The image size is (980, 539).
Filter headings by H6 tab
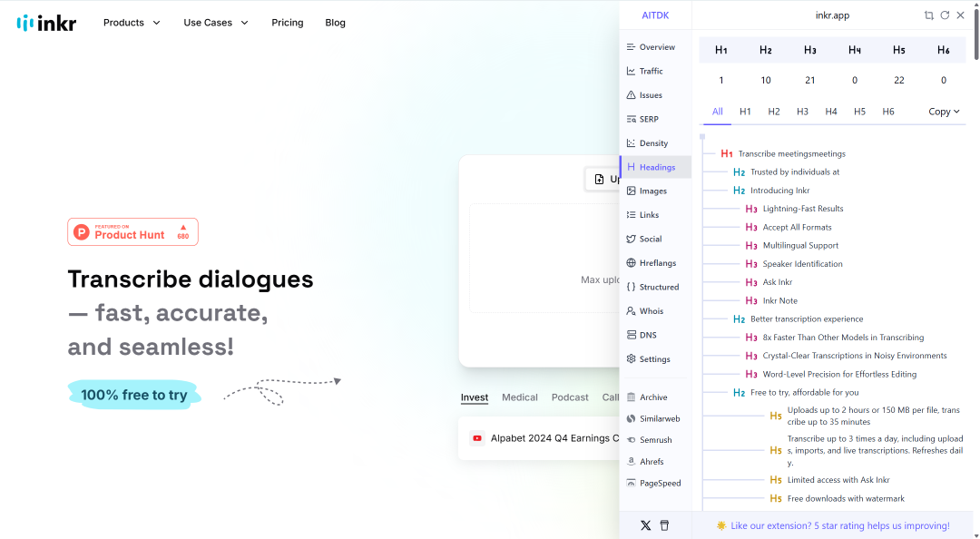pyautogui.click(x=888, y=112)
